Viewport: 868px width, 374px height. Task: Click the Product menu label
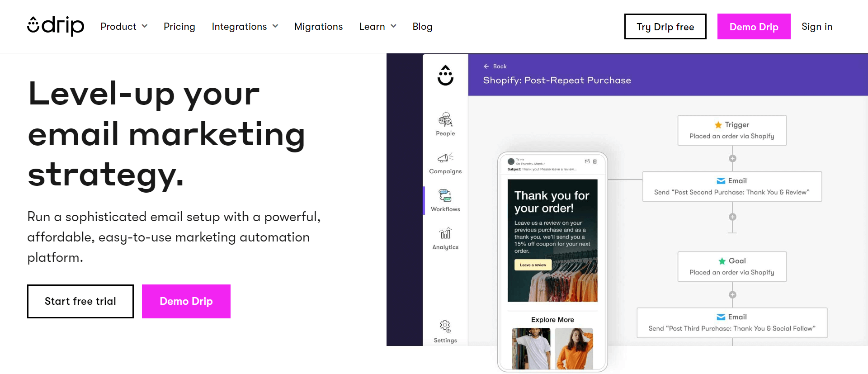tap(118, 27)
